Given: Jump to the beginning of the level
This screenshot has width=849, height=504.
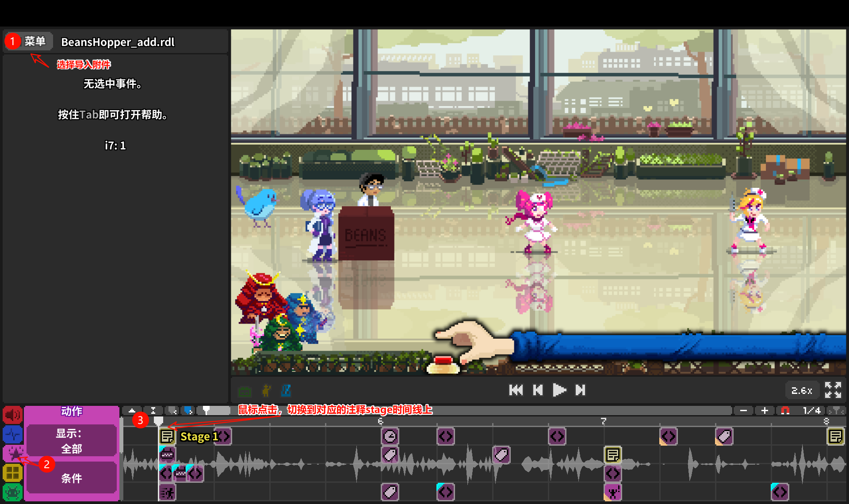Looking at the screenshot, I should [x=516, y=390].
